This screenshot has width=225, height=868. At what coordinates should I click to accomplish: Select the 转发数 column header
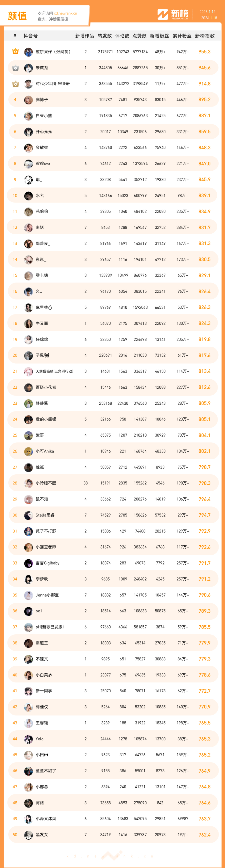(105, 36)
